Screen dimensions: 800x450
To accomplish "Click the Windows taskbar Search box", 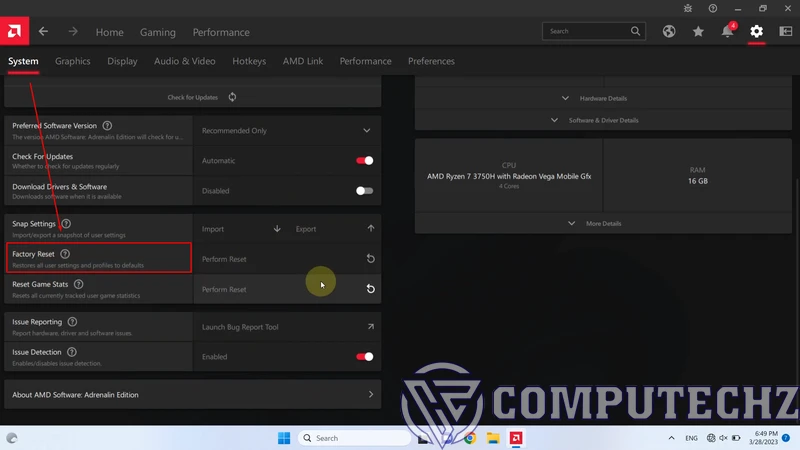I will [x=354, y=438].
